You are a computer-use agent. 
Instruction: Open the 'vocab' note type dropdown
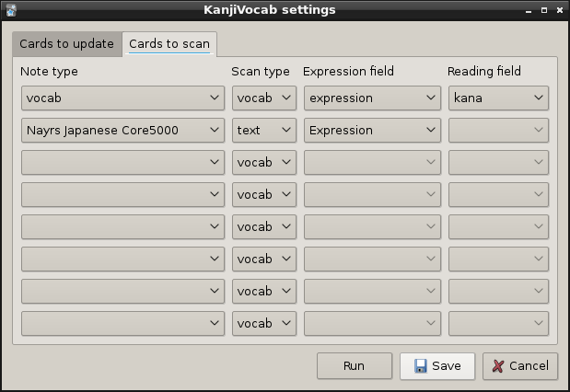tap(122, 98)
